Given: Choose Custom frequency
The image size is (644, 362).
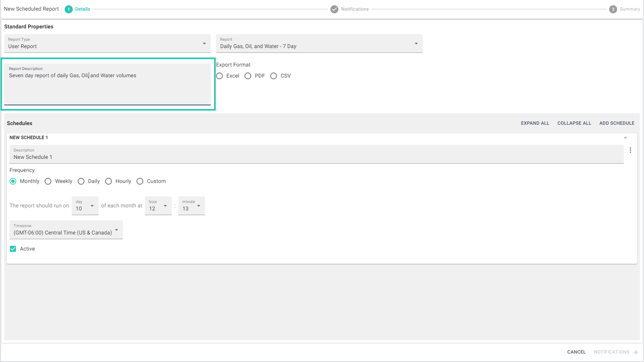Looking at the screenshot, I should (x=140, y=181).
